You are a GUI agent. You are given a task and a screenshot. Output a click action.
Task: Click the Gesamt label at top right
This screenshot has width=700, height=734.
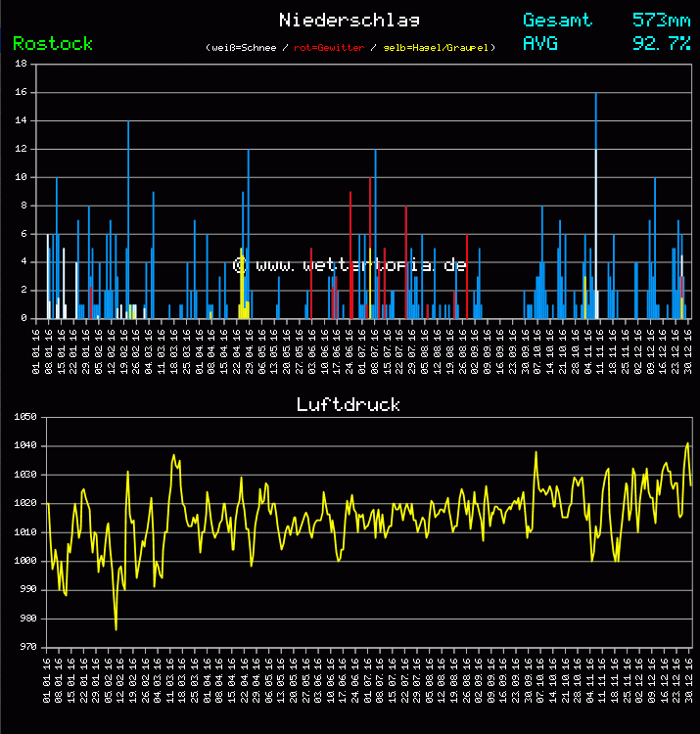[x=557, y=20]
